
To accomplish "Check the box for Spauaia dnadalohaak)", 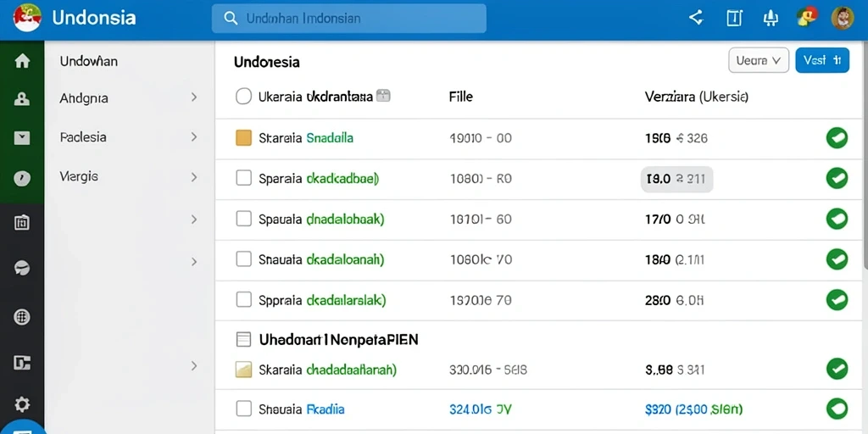I will [243, 219].
